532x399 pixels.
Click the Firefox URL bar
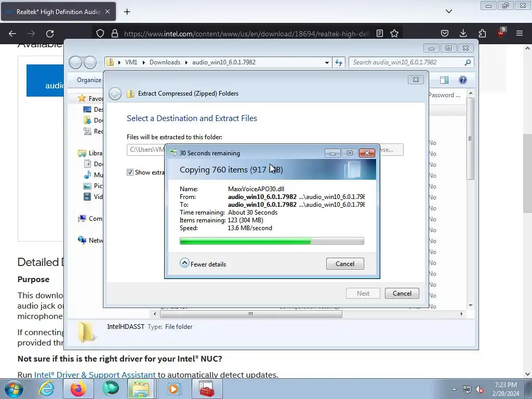pyautogui.click(x=247, y=34)
